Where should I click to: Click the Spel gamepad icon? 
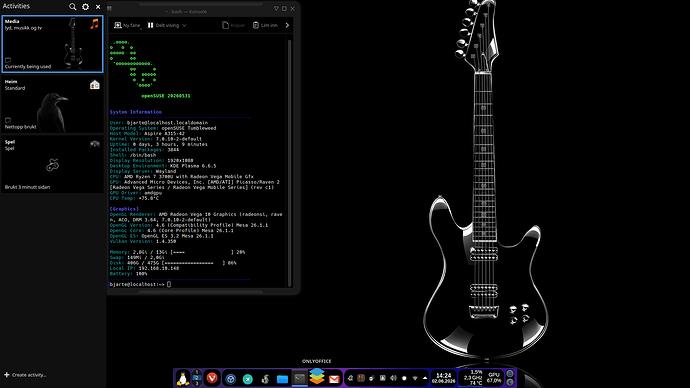pos(95,144)
